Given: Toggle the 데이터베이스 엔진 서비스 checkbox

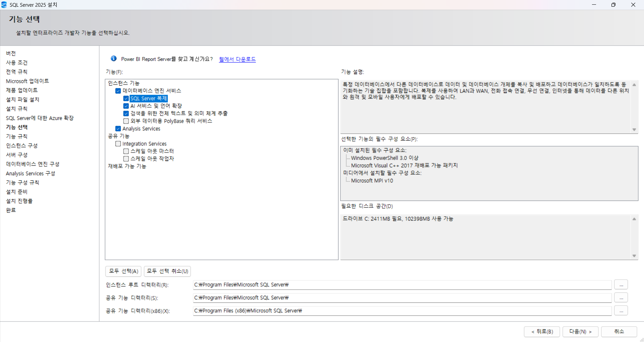Looking at the screenshot, I should coord(118,91).
